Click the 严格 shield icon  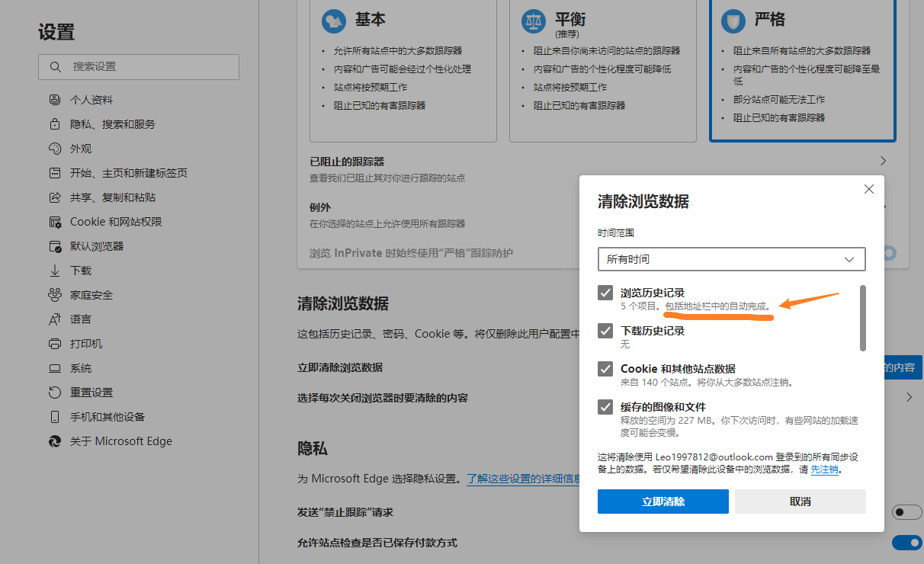tap(733, 21)
